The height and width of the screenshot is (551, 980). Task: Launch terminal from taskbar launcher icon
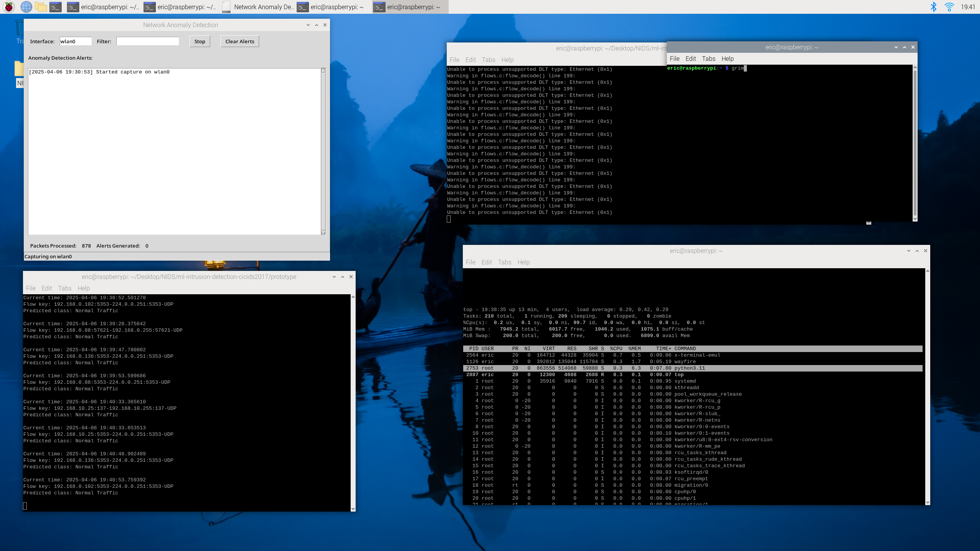56,7
